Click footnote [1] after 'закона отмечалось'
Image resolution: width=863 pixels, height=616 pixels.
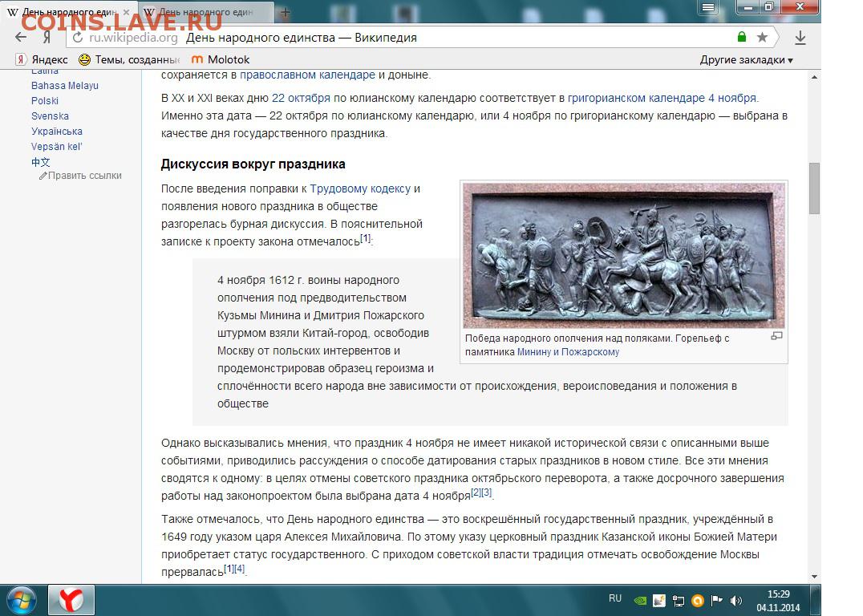(366, 237)
